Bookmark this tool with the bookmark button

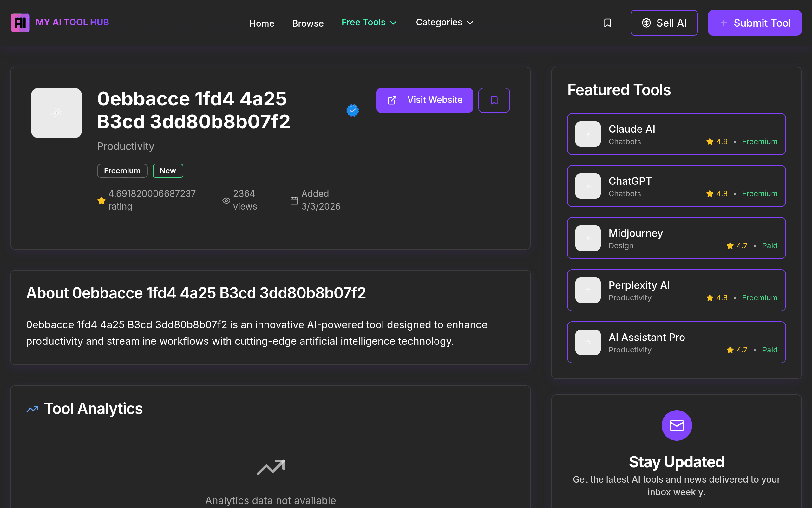[x=494, y=100]
